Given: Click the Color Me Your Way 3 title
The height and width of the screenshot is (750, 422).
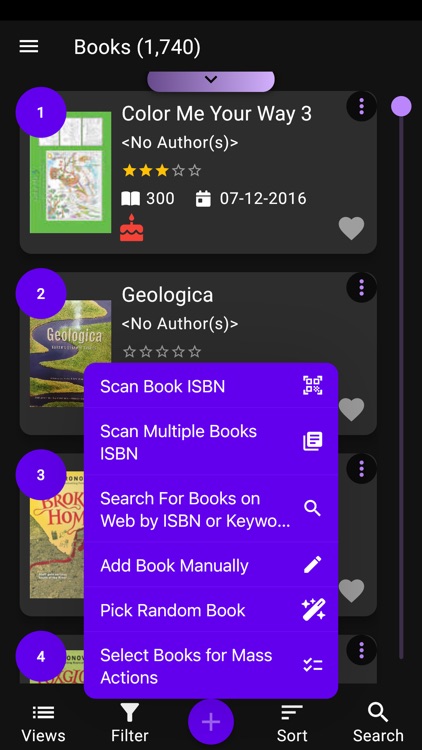Looking at the screenshot, I should (216, 114).
